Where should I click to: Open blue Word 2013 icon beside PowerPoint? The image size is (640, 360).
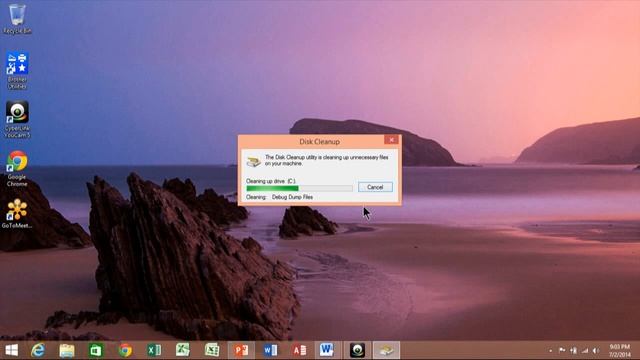click(270, 350)
